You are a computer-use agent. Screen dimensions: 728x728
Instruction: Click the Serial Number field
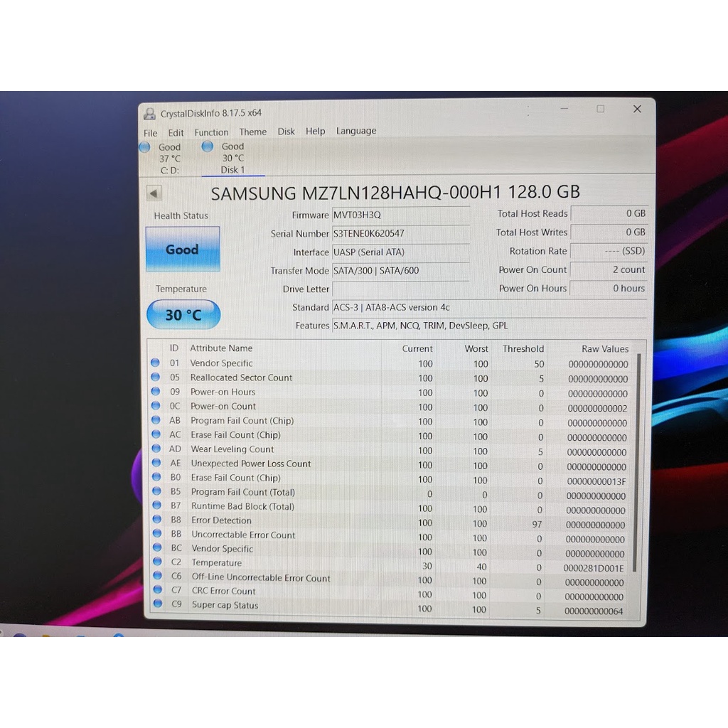(x=401, y=233)
